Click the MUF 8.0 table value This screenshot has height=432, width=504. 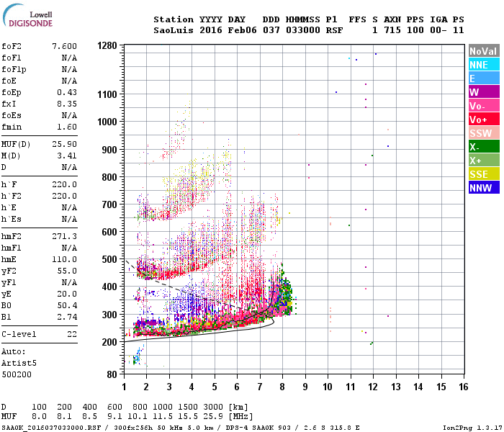pos(39,417)
